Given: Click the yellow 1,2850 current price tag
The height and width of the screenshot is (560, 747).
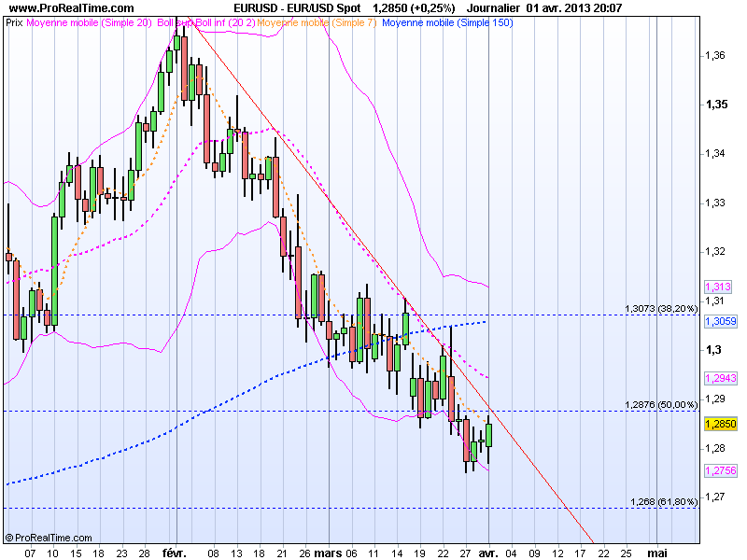Looking at the screenshot, I should (721, 424).
